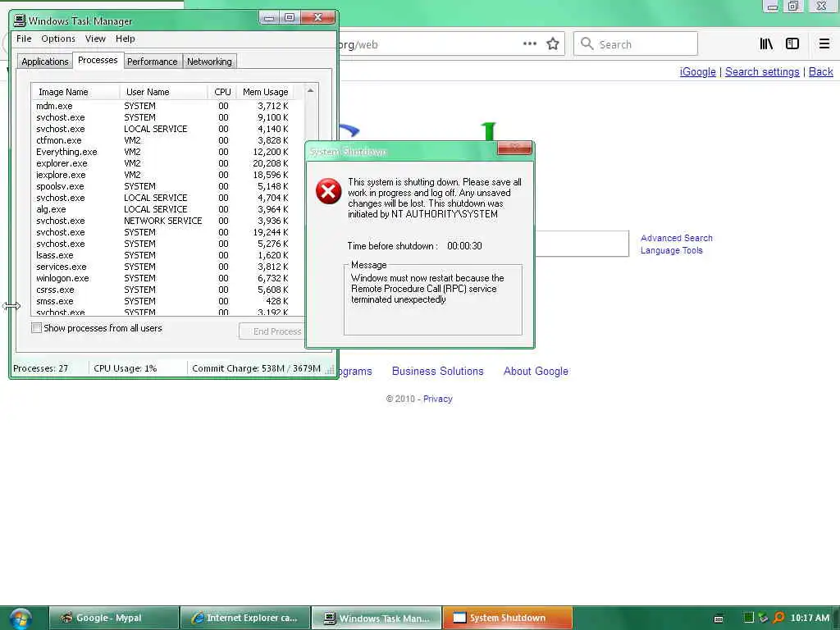The width and height of the screenshot is (840, 630).
Task: Sort processes by CPU column
Action: tap(221, 92)
